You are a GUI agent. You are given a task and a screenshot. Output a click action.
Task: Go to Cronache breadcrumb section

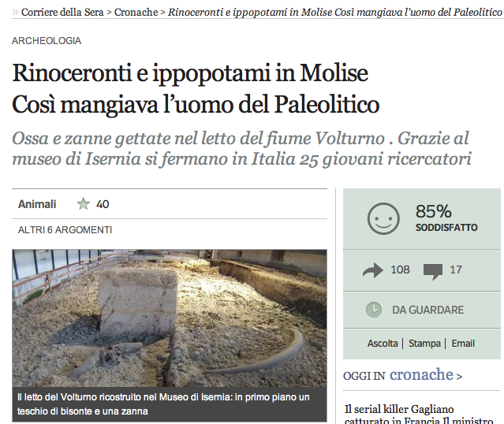[x=136, y=12]
